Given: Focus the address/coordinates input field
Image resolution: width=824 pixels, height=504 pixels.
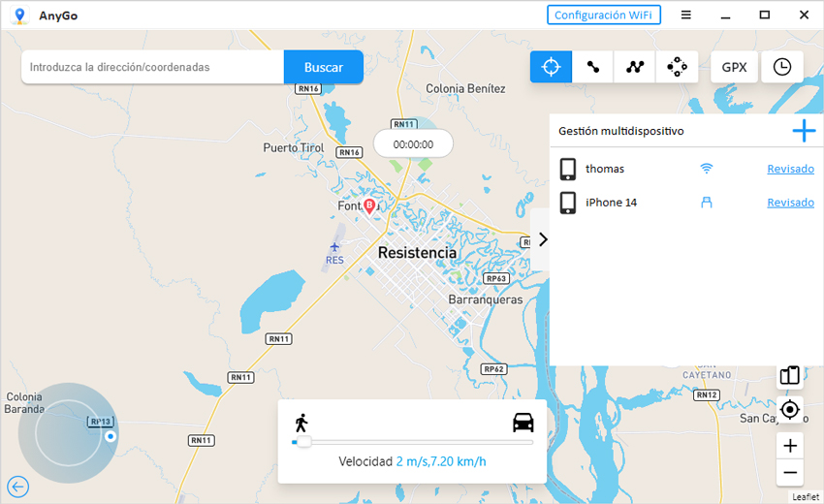Looking at the screenshot, I should (153, 68).
